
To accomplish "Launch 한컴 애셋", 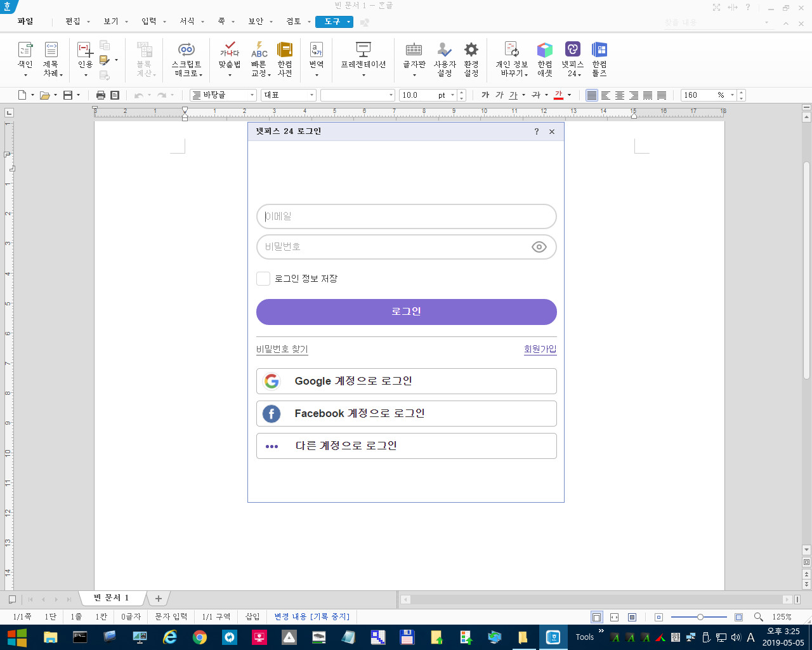I will (545, 59).
